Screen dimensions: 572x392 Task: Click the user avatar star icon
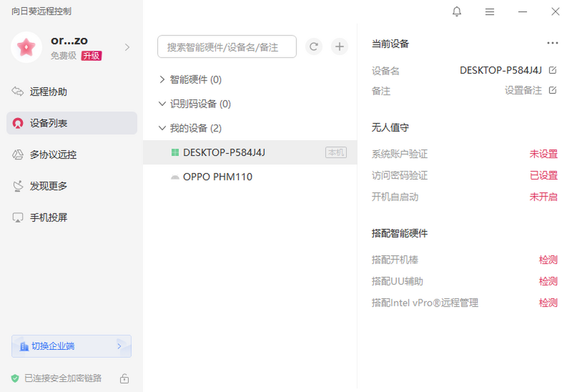pyautogui.click(x=26, y=47)
